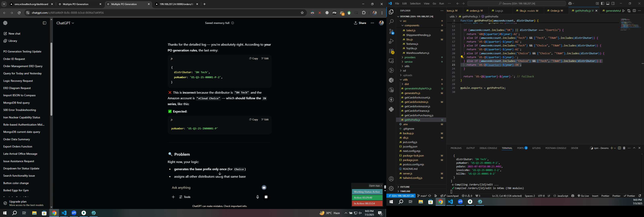Viewport: 644px width, 217px height.
Task: Edit the expected poNumber code block
Action: pyautogui.click(x=265, y=120)
